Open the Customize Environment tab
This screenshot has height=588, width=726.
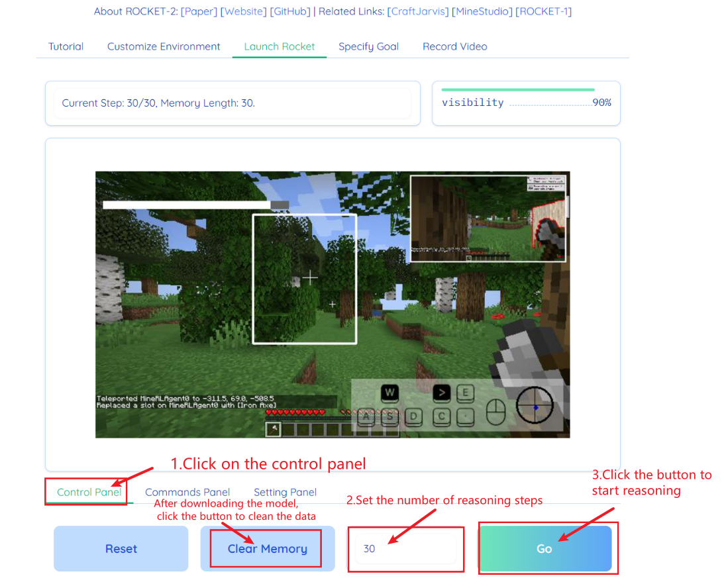tap(164, 46)
